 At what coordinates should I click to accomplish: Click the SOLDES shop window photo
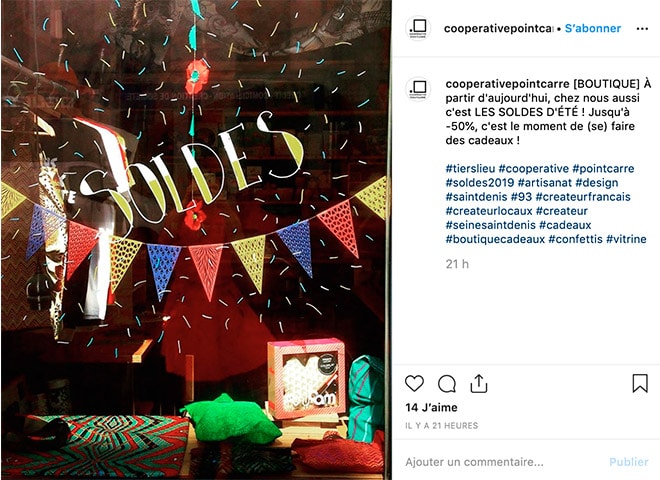196,240
